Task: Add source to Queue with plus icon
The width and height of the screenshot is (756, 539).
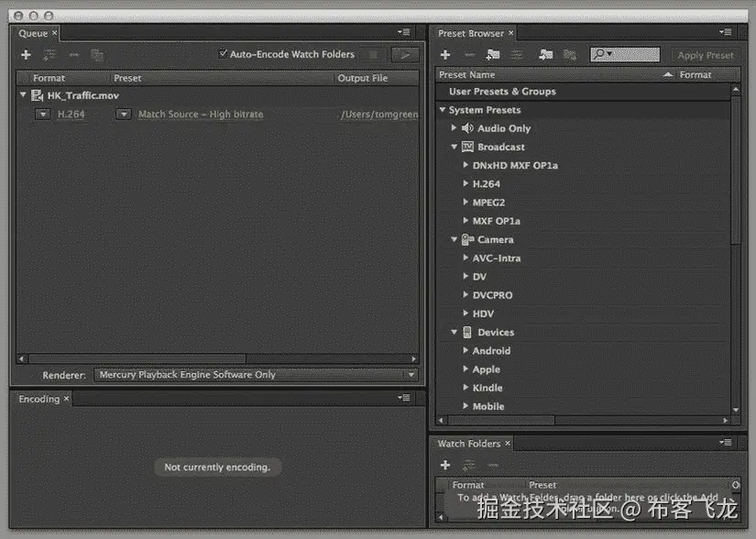Action: pos(26,55)
